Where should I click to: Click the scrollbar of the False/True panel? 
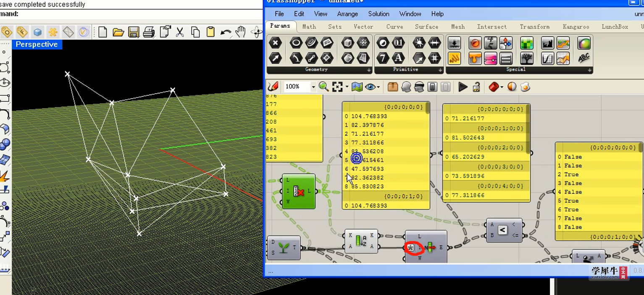coord(641,148)
